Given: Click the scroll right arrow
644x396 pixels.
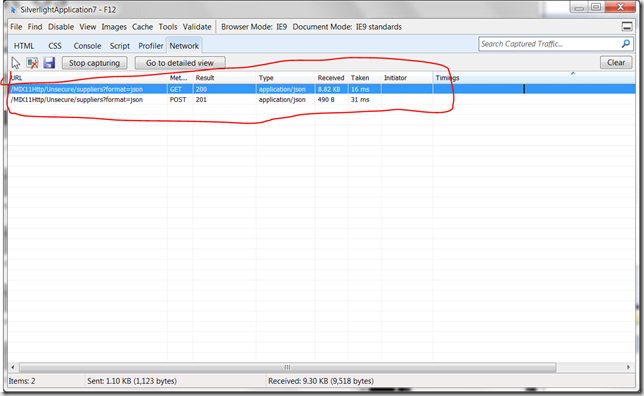Looking at the screenshot, I should (628, 367).
